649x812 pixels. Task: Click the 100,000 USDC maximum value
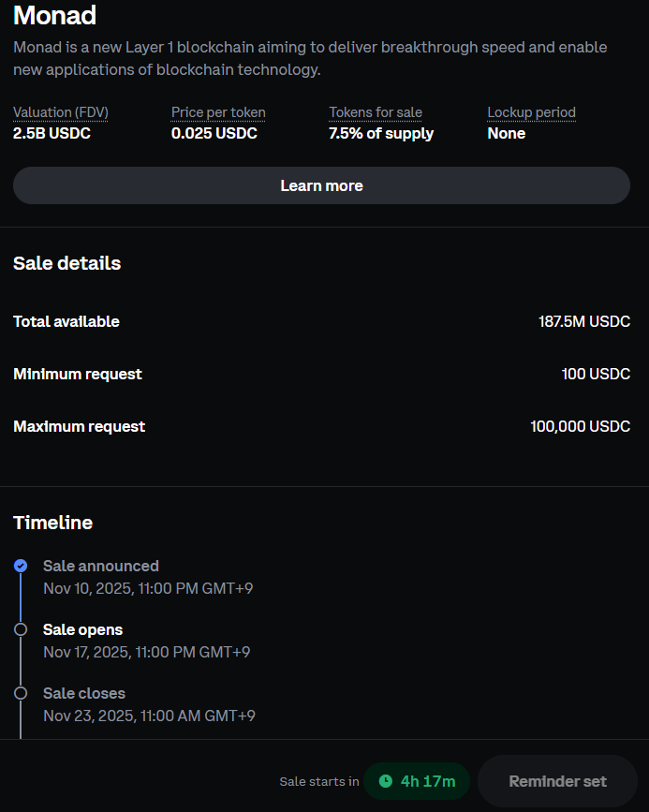(x=580, y=426)
